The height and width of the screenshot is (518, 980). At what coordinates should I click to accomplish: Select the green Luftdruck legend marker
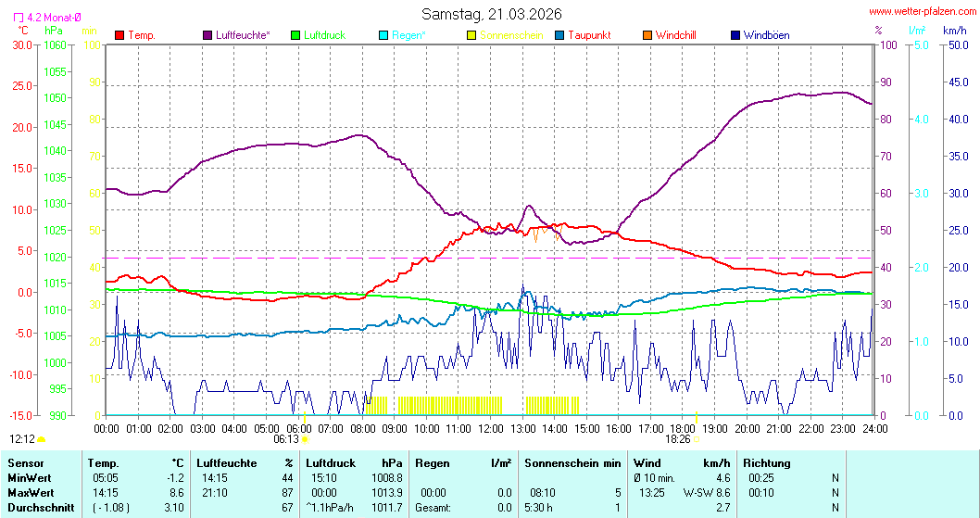(x=295, y=35)
